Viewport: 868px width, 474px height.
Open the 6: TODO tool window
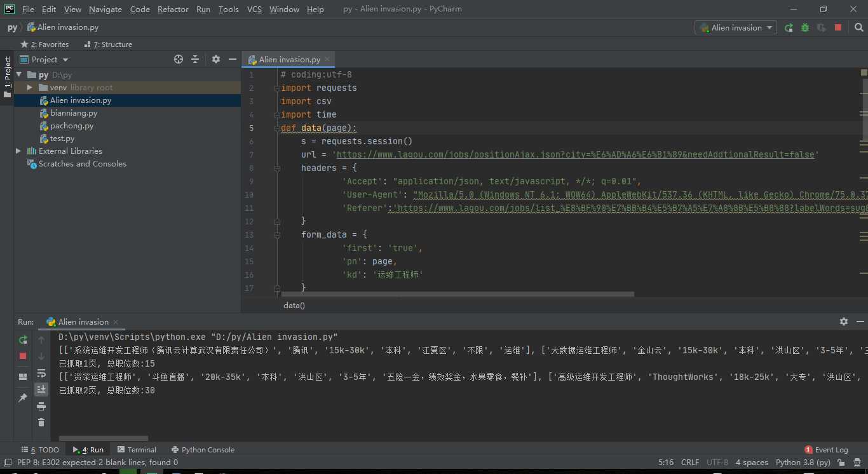(41, 450)
